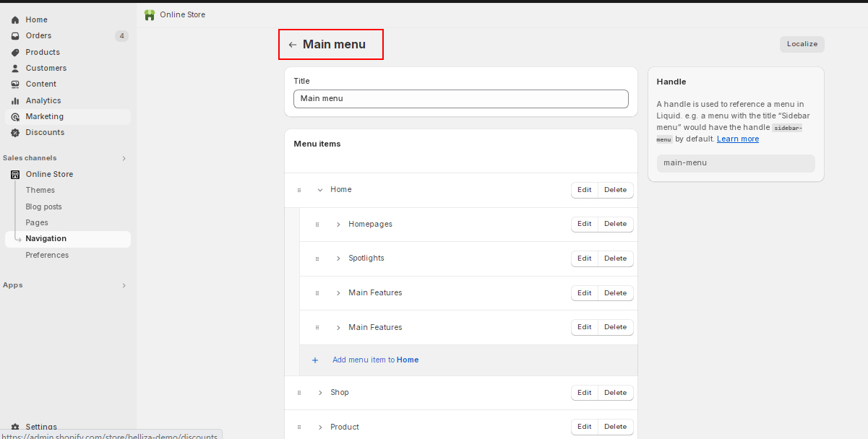Open Themes in the sidebar
Viewport: 868px width, 439px height.
(40, 190)
